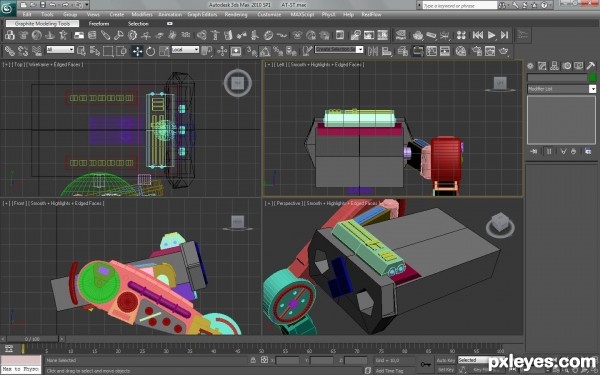Click the Auto Key button

[445, 360]
